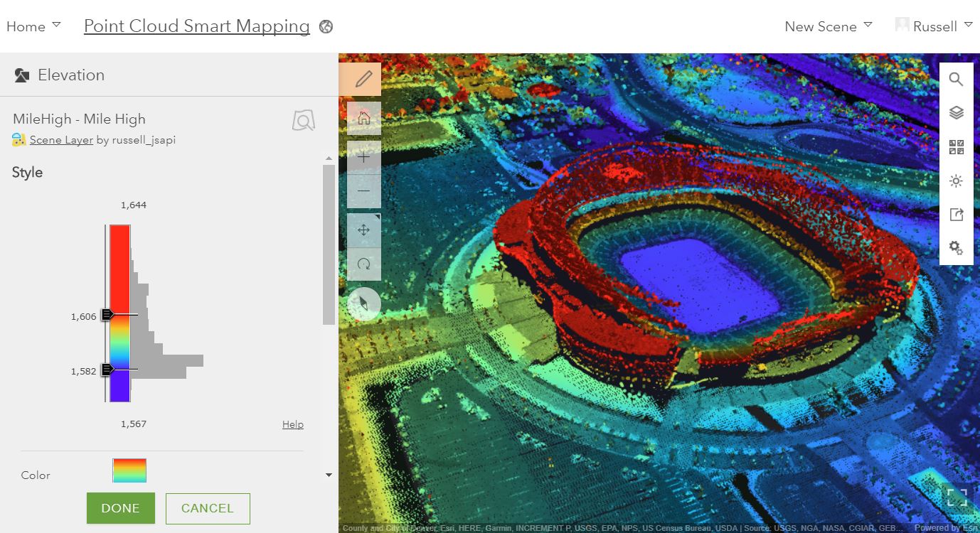Open the Search tool
Image resolution: width=980 pixels, height=533 pixels.
[x=957, y=80]
